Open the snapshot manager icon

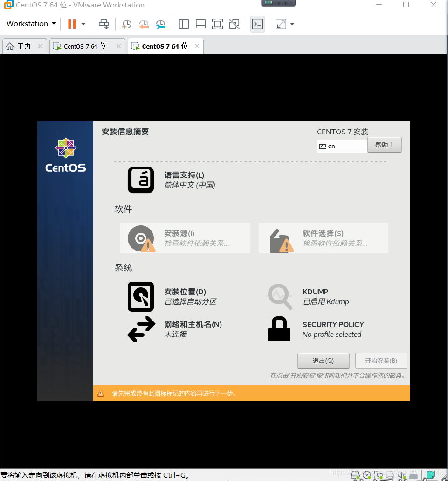(x=160, y=24)
